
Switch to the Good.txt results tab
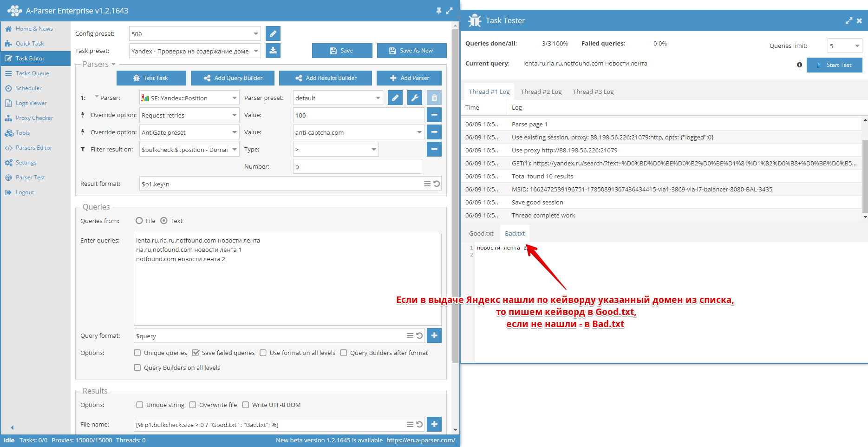481,233
